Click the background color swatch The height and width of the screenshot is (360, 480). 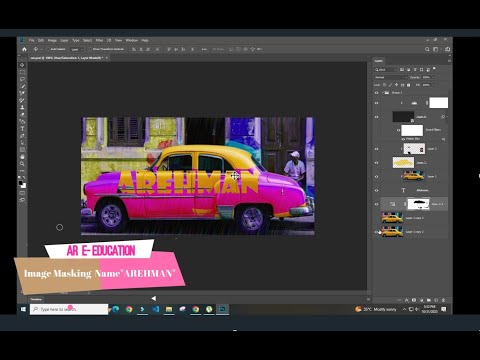click(24, 186)
